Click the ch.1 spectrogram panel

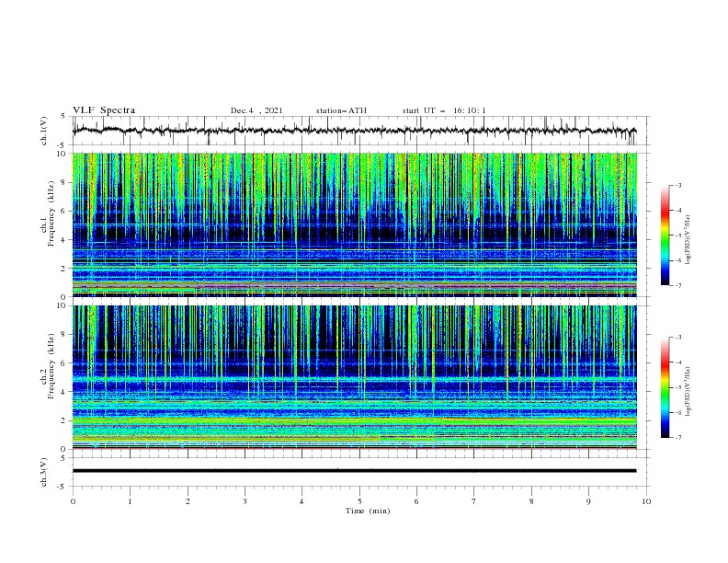(x=354, y=224)
